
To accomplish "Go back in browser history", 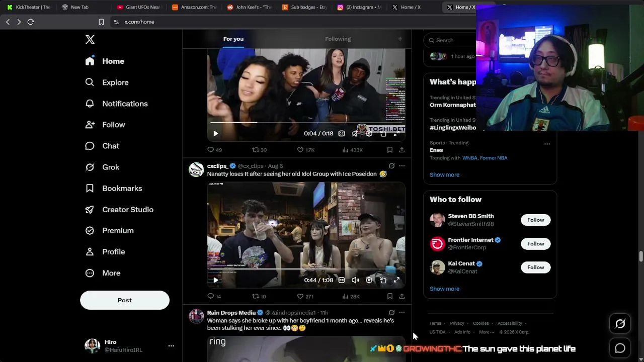I will tap(8, 22).
